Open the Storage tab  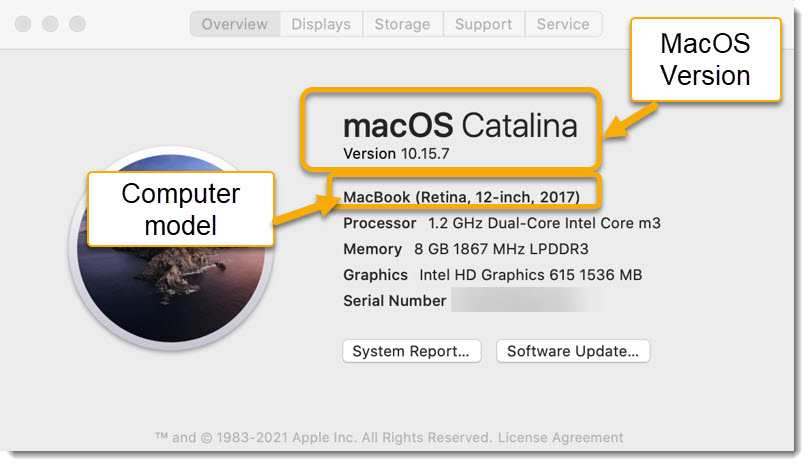pos(402,24)
